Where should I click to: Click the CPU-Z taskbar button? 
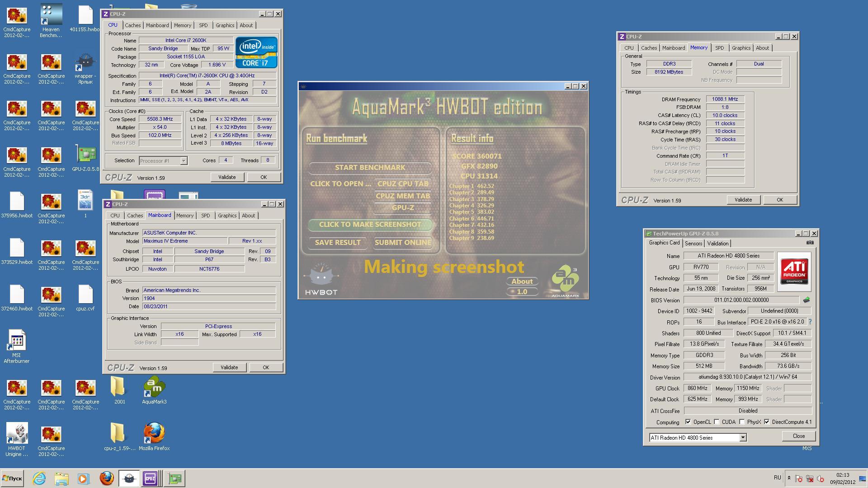151,478
